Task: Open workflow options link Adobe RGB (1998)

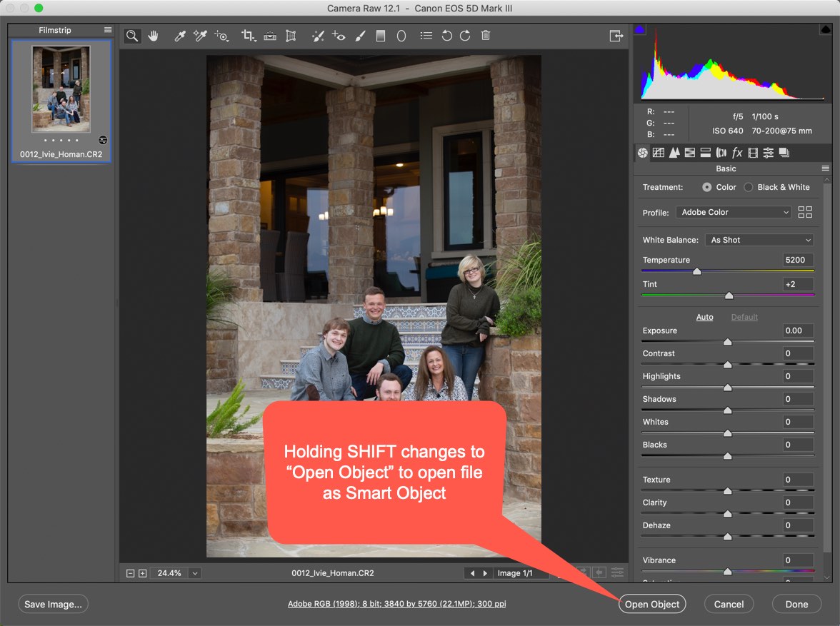Action: (x=396, y=604)
